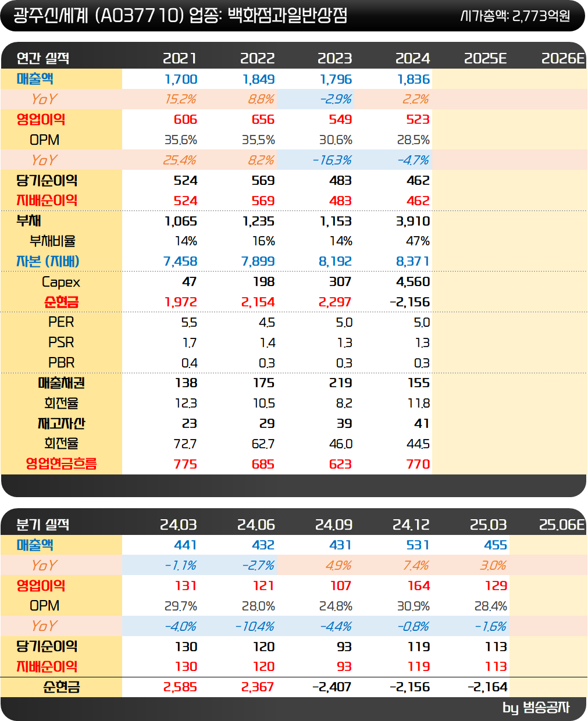Click the PBR 0.4 cell
Screen dimensions: 588x721
[x=189, y=363]
